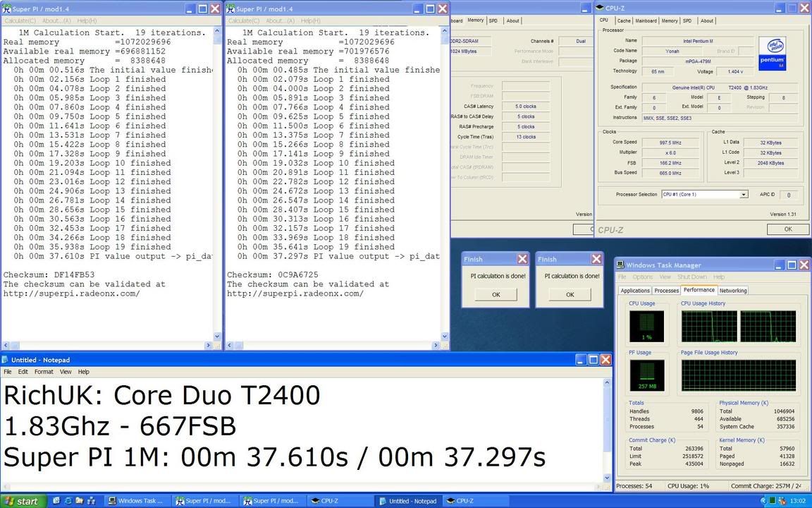This screenshot has width=812, height=508.
Task: Click the Code Name value Yonah
Action: [672, 51]
